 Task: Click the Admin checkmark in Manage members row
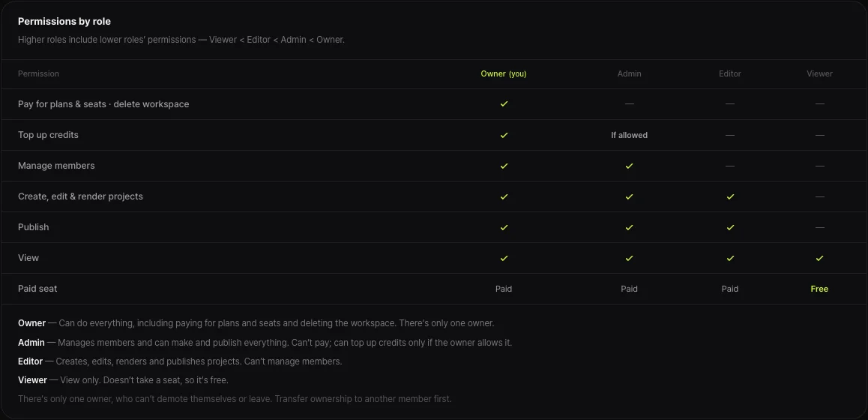(x=629, y=166)
